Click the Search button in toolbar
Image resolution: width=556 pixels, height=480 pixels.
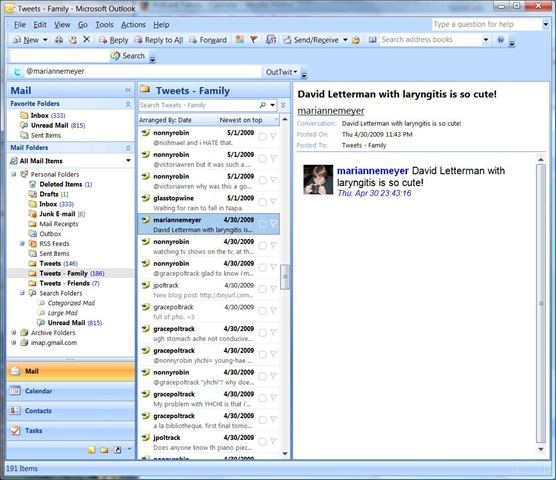(x=128, y=56)
